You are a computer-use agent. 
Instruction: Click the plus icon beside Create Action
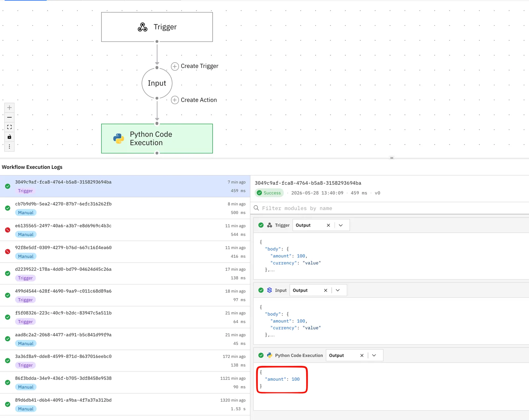pos(175,100)
